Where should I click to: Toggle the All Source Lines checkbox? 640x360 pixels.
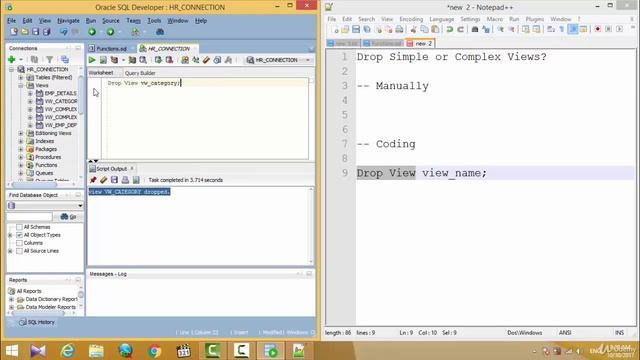click(x=19, y=251)
